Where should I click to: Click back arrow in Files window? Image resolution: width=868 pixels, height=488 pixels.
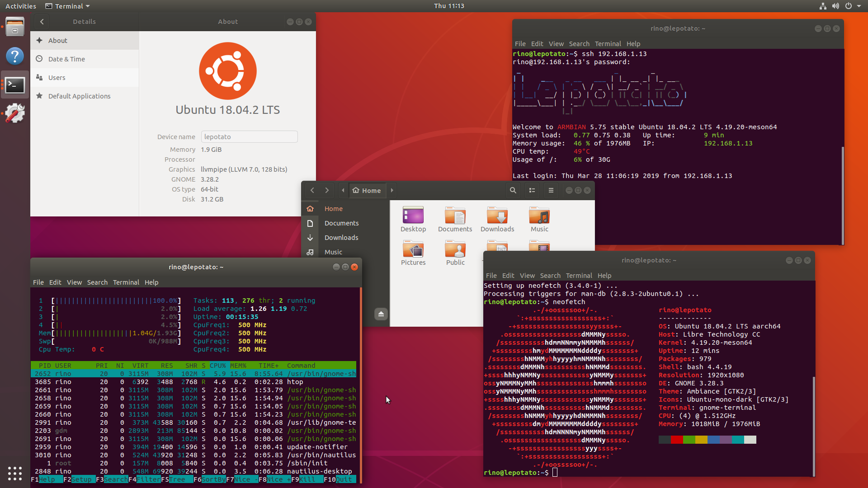[312, 191]
